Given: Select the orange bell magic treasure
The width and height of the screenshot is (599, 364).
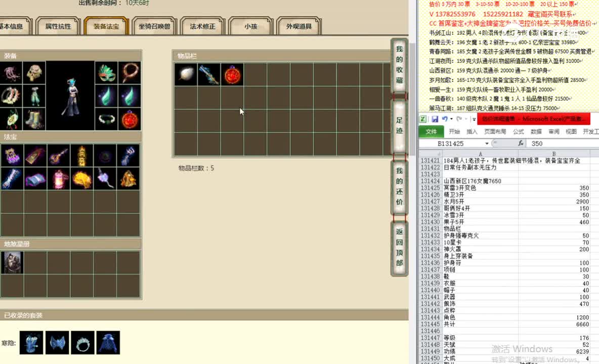Looking at the screenshot, I should point(129,179).
